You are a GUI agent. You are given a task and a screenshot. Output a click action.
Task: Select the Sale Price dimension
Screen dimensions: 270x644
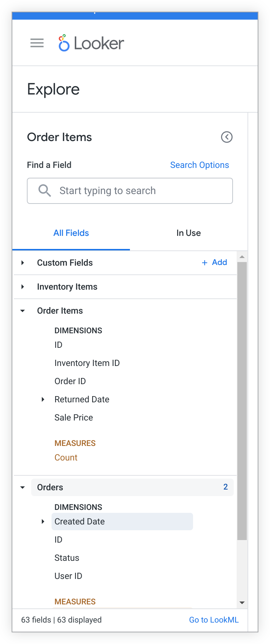[x=74, y=418]
